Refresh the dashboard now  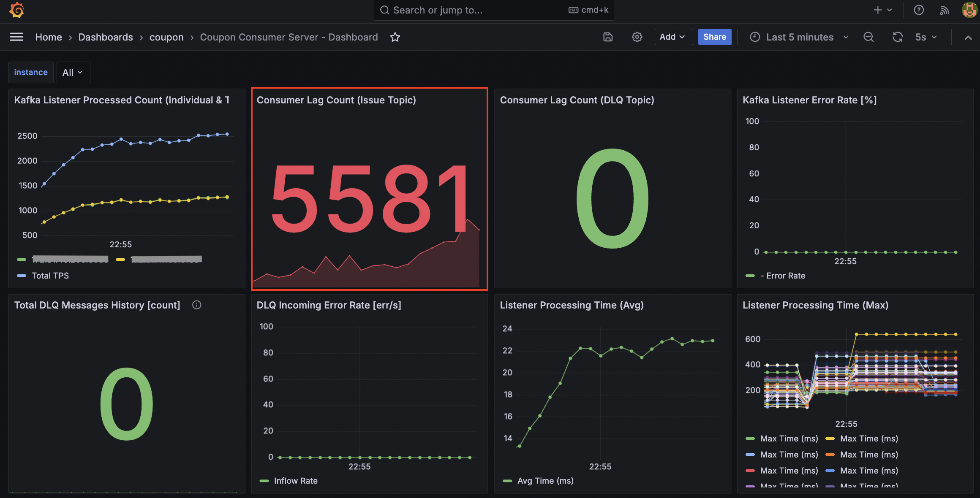tap(897, 37)
